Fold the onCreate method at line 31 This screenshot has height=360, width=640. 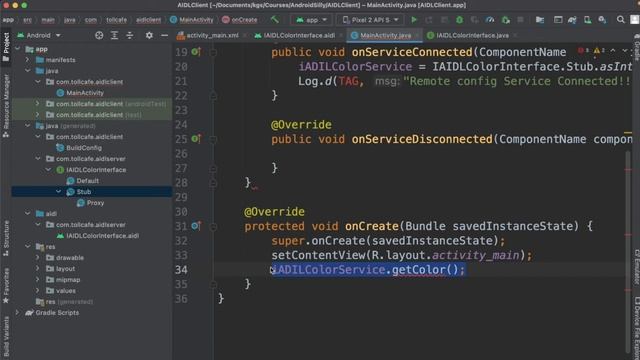(213, 226)
